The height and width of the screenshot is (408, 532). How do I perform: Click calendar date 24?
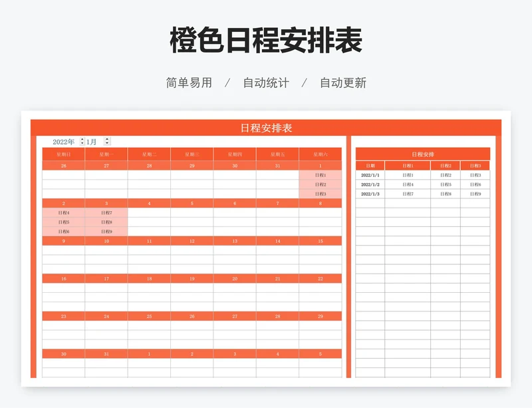click(x=106, y=316)
